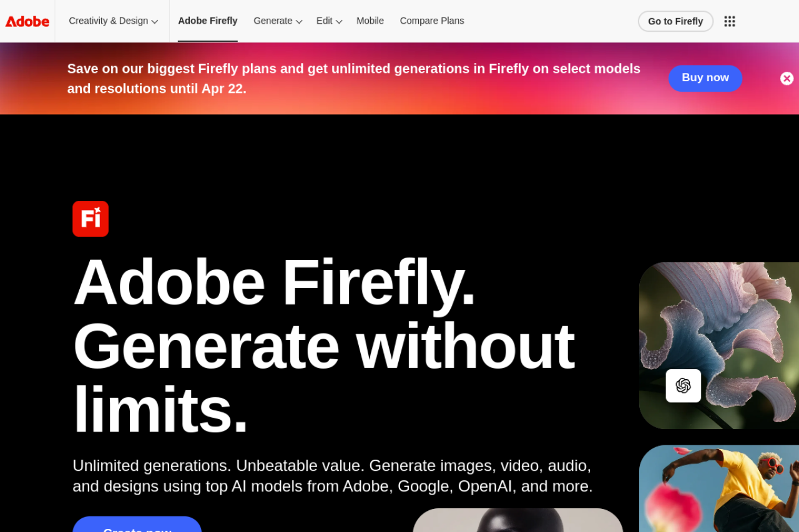Click the 'Adobe Firefly. Generate without limits.' heading
The image size is (799, 532).
tap(323, 346)
